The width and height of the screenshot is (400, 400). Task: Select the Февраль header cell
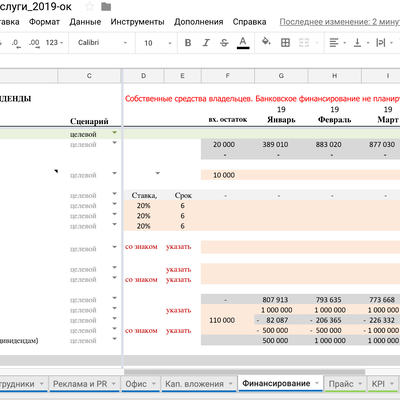click(x=334, y=120)
